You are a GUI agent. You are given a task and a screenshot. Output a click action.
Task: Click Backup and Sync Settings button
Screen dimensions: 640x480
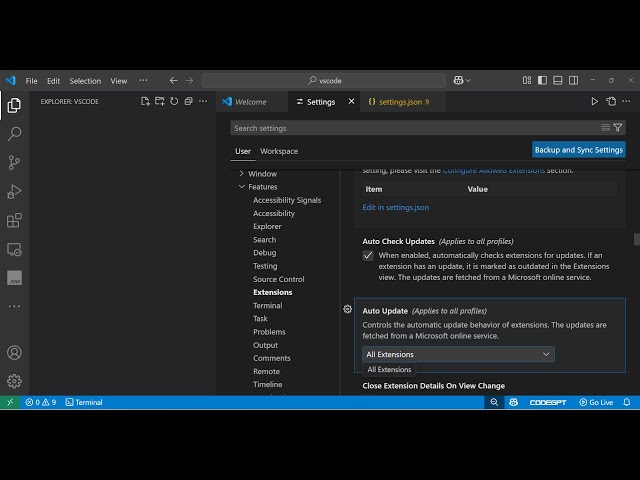(579, 150)
